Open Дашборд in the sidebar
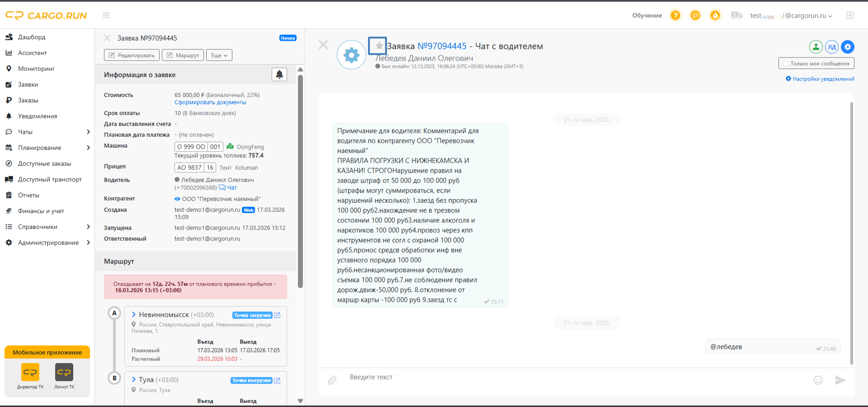The image size is (868, 407). [32, 37]
